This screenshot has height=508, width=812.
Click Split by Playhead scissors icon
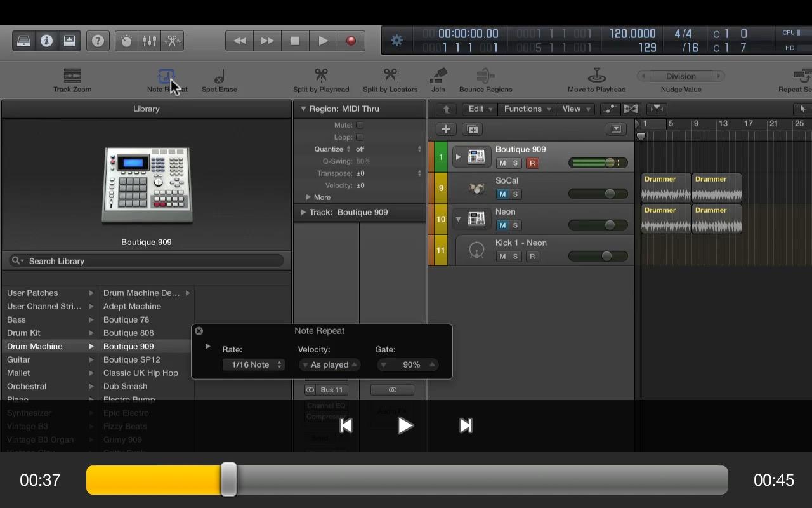[321, 76]
